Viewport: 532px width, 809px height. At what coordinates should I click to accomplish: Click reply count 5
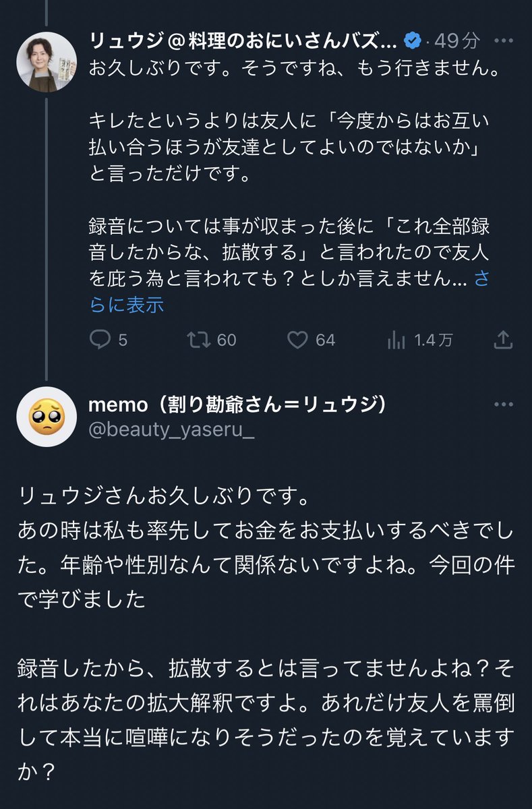pyautogui.click(x=123, y=340)
